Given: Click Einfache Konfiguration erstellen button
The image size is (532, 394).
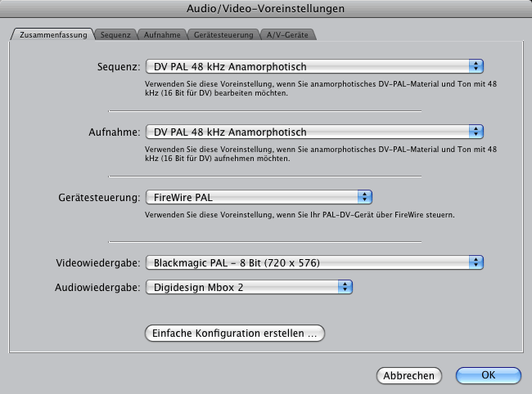Looking at the screenshot, I should point(235,333).
